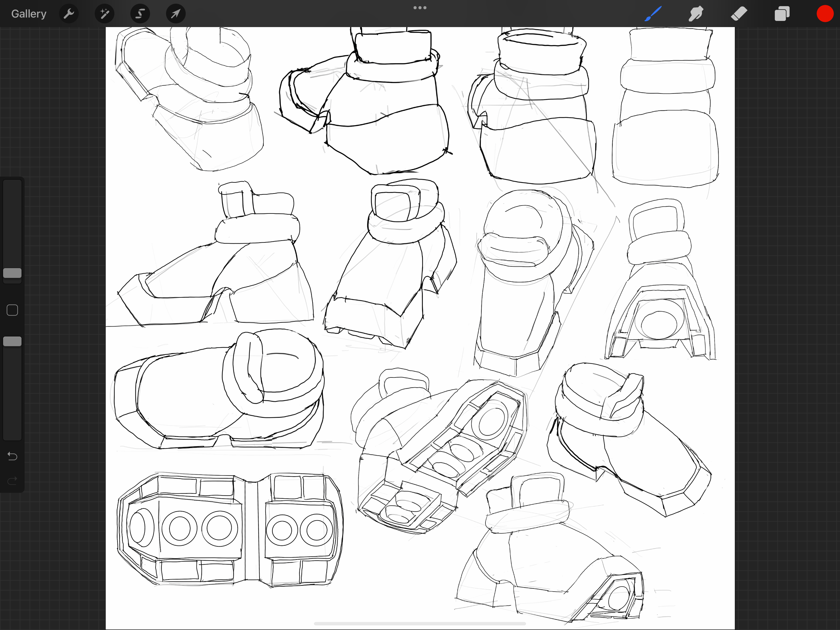Screen dimensions: 840x630
Task: Activate the Transform arrow tool
Action: [x=176, y=14]
